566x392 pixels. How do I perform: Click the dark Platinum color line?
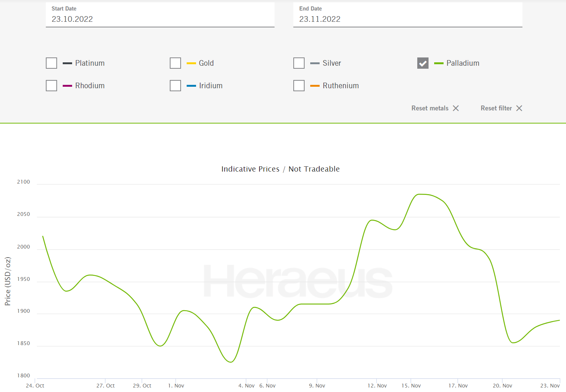tap(67, 63)
